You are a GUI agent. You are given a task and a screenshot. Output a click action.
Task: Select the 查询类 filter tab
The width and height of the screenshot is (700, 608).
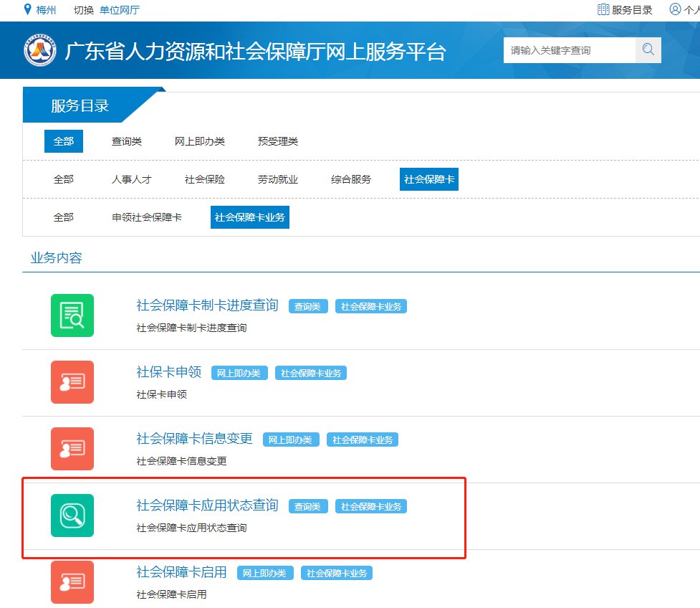pyautogui.click(x=127, y=141)
